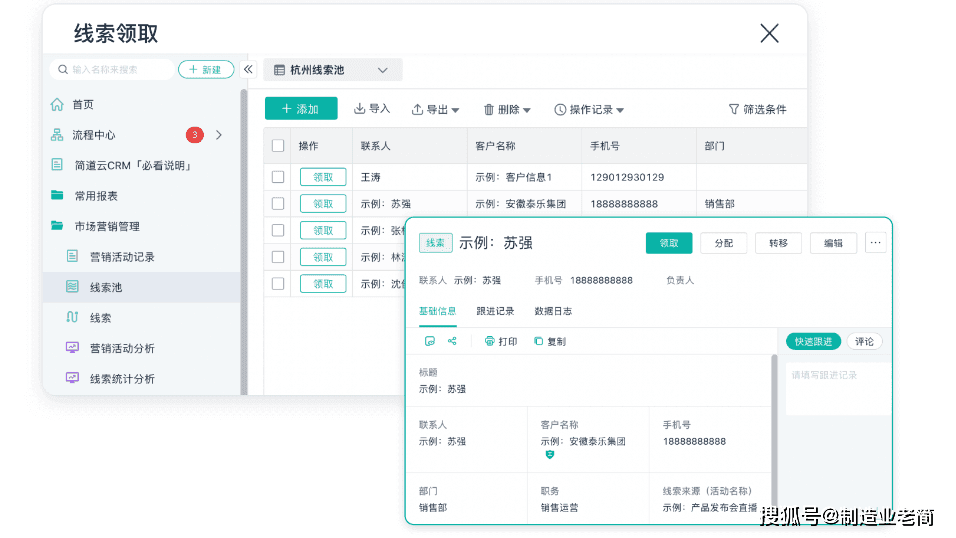Select the 快速跟进 tab
Image resolution: width=956 pixels, height=538 pixels.
(x=813, y=342)
